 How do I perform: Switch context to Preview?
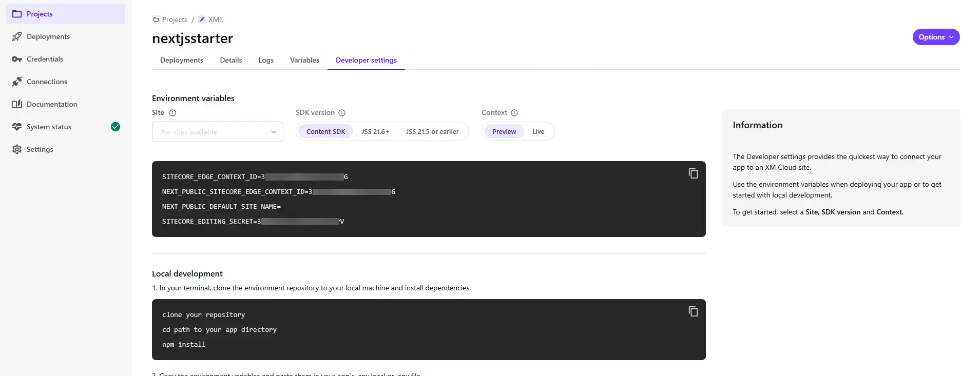504,131
